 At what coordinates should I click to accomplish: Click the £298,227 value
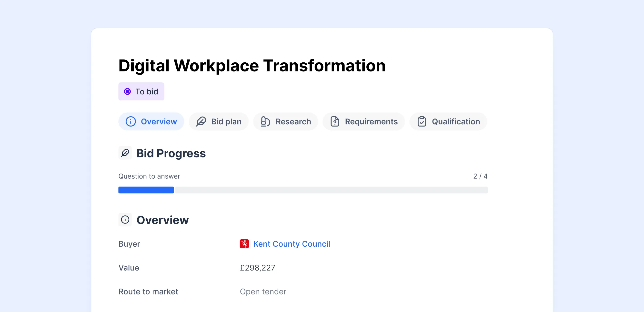pos(258,268)
